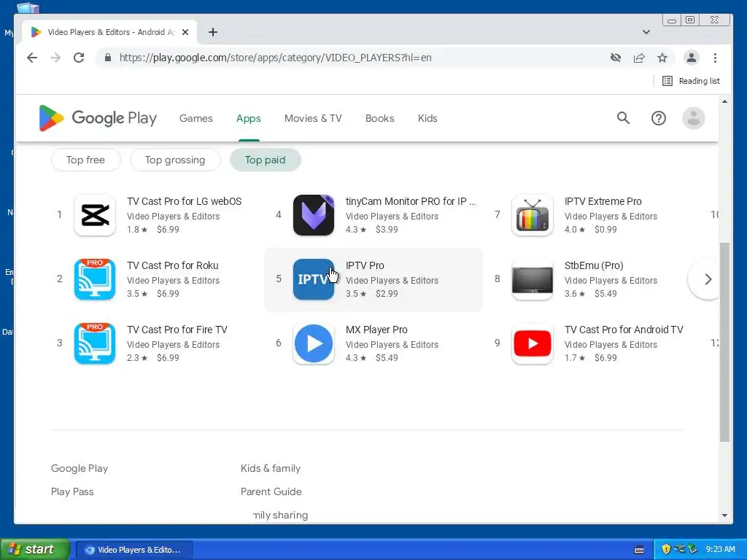Open MX Player Pro play icon

314,343
